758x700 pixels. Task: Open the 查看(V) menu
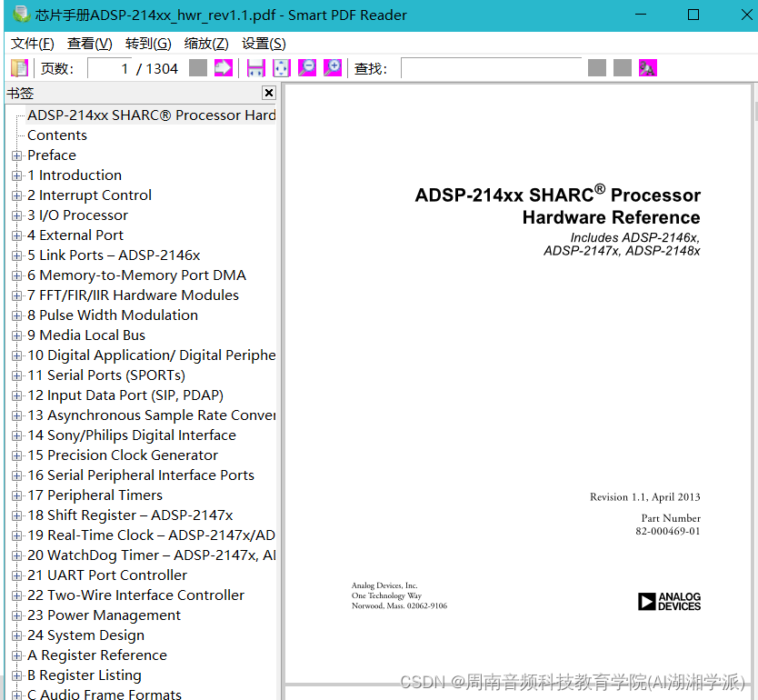89,44
